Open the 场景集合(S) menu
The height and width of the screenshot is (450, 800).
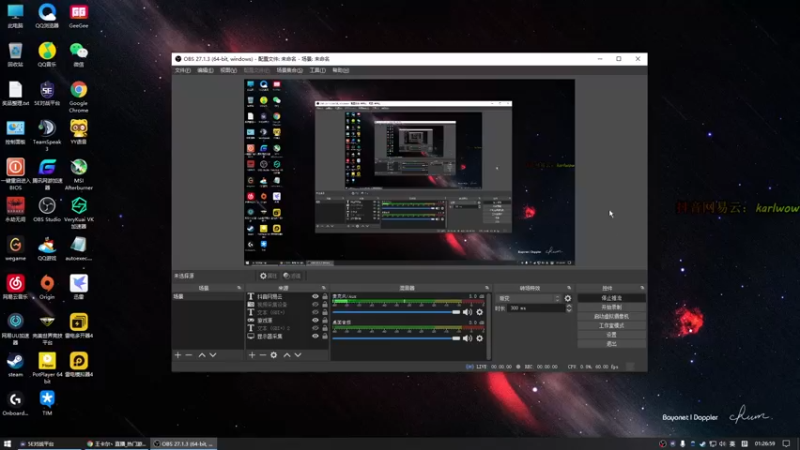click(289, 70)
